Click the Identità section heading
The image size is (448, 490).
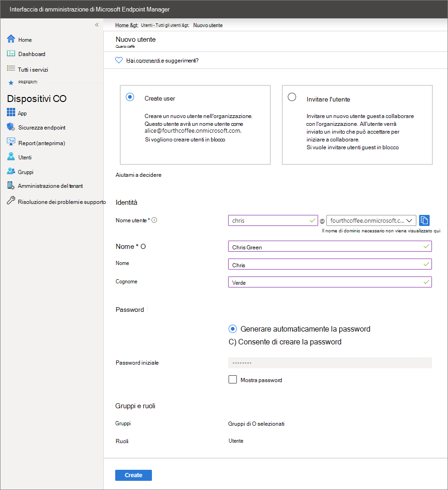point(126,203)
